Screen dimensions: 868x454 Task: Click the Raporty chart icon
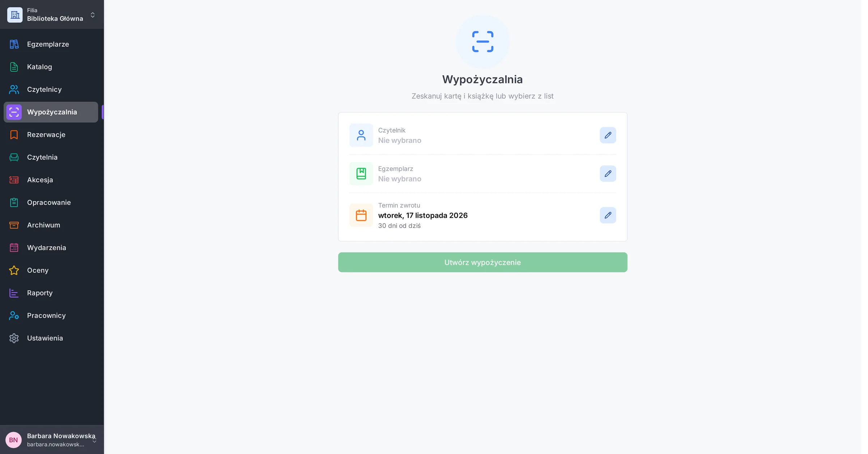click(14, 293)
